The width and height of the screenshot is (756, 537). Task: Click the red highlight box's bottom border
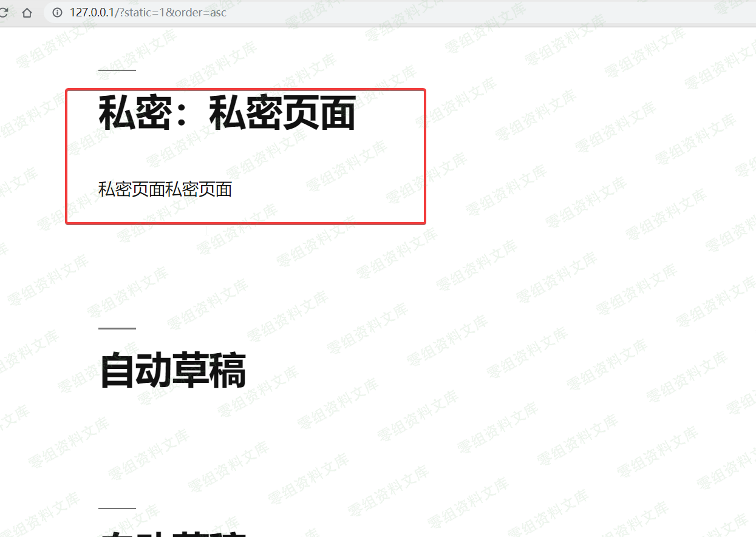tap(245, 223)
